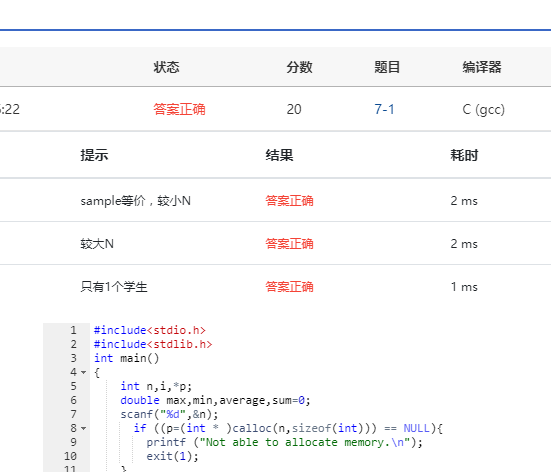Click the 'int main()' code line
This screenshot has width=551, height=472.
pos(127,358)
